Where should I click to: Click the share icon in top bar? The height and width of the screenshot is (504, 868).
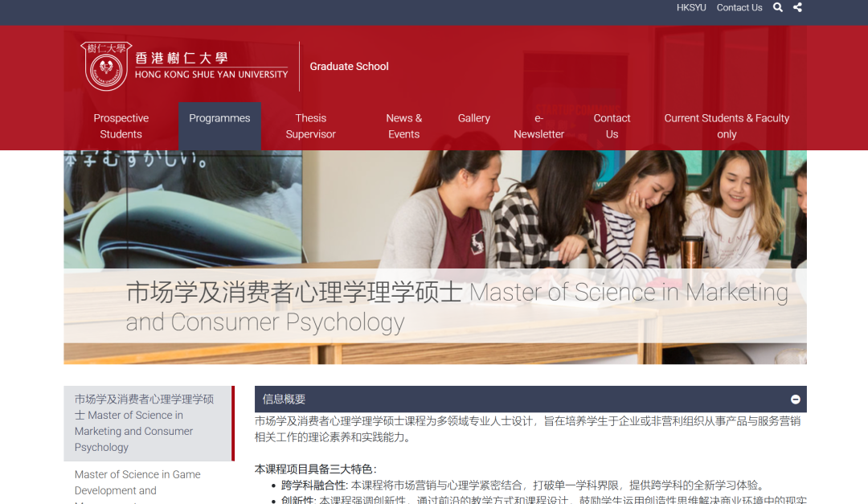coord(797,8)
